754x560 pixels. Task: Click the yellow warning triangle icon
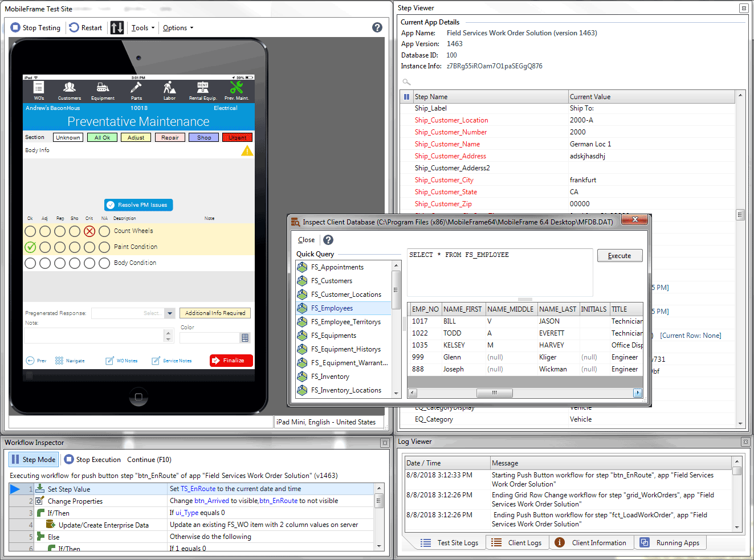point(247,150)
